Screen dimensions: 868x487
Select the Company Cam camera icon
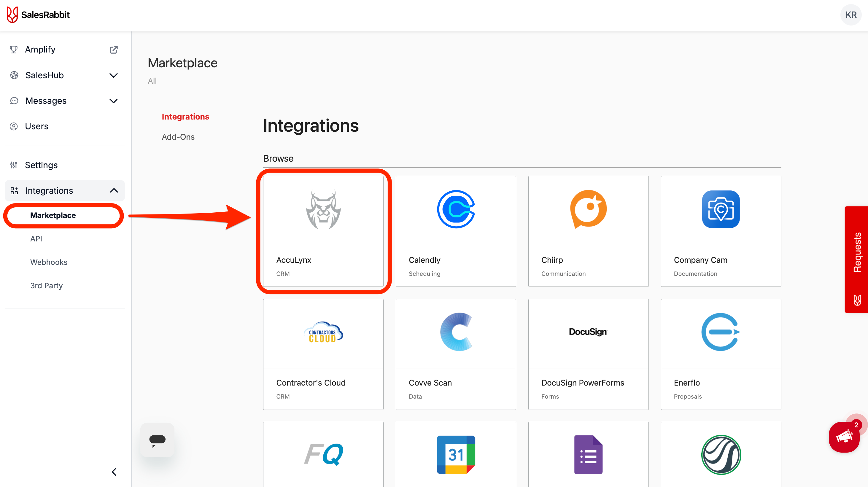(x=720, y=209)
